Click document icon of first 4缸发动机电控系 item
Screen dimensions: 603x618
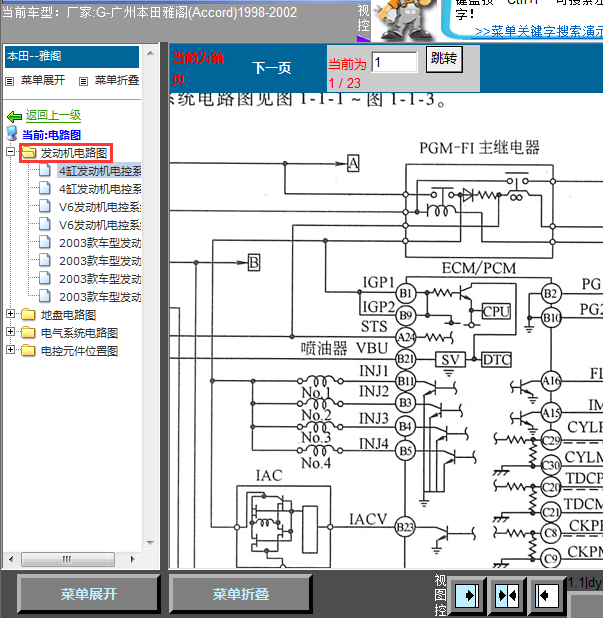[45, 171]
